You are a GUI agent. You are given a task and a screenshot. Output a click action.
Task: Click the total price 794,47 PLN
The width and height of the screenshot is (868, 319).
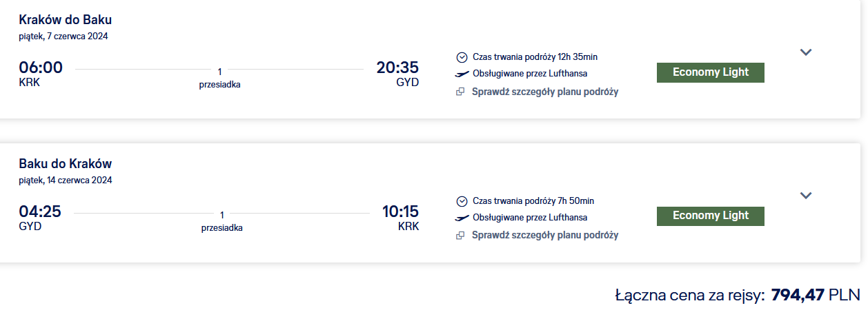(x=816, y=296)
